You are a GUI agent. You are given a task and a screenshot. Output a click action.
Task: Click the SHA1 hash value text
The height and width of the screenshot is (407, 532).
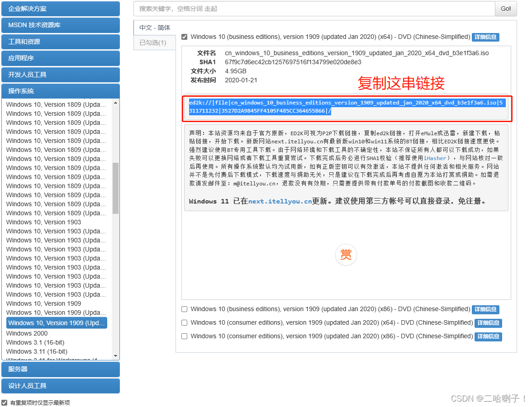(x=293, y=62)
